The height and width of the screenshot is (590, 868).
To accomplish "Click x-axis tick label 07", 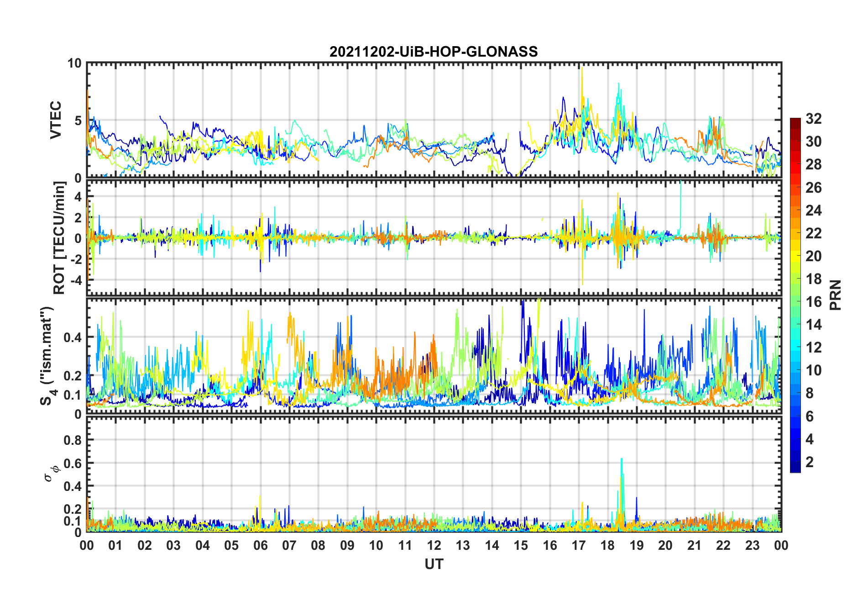I will point(289,545).
